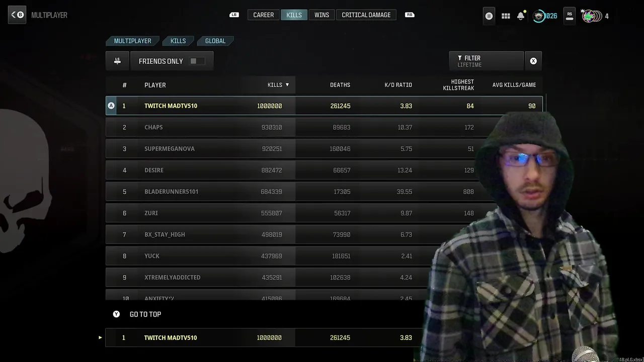Click the back arrow B button
This screenshot has height=362, width=644.
tap(17, 15)
